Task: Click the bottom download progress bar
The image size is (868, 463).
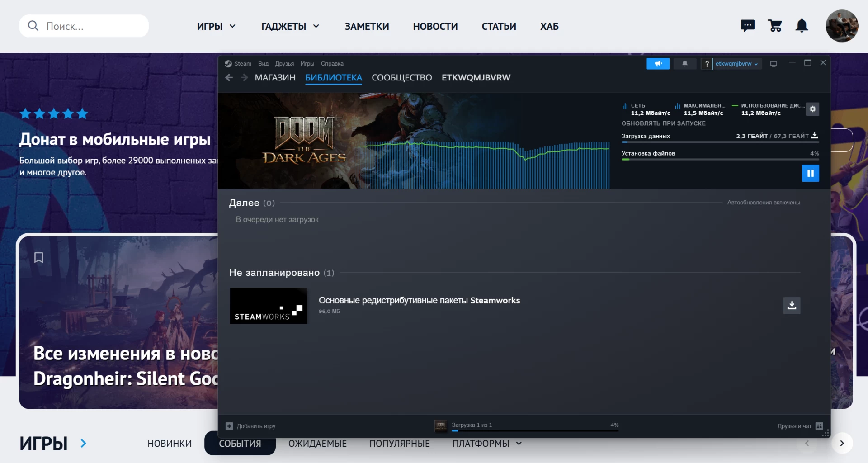Action: pos(534,430)
